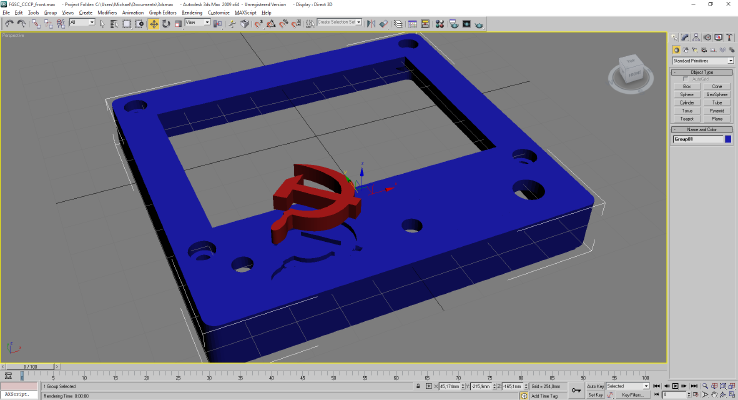Click the Play Animation button
The image size is (738, 400).
click(x=675, y=386)
